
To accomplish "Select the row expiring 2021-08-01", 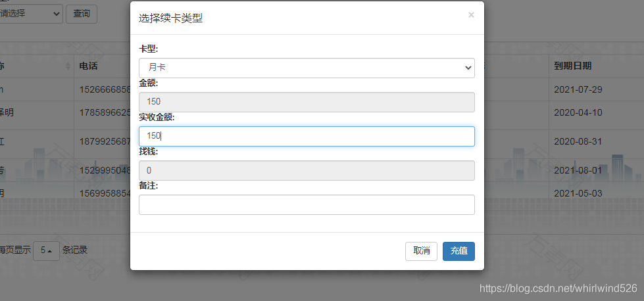I will tap(578, 170).
